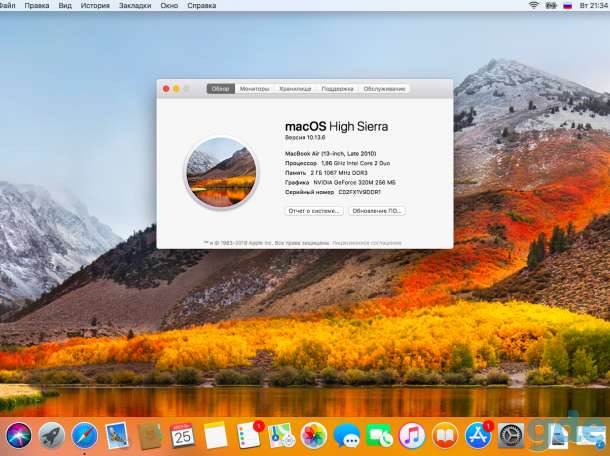The height and width of the screenshot is (456, 610).
Task: Click the macOS High Sierra title
Action: pyautogui.click(x=337, y=126)
